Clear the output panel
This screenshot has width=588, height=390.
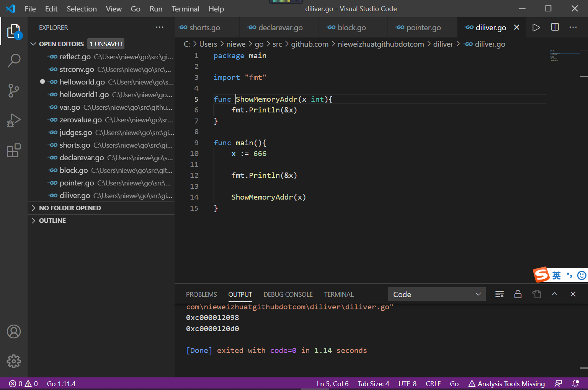[x=499, y=294]
